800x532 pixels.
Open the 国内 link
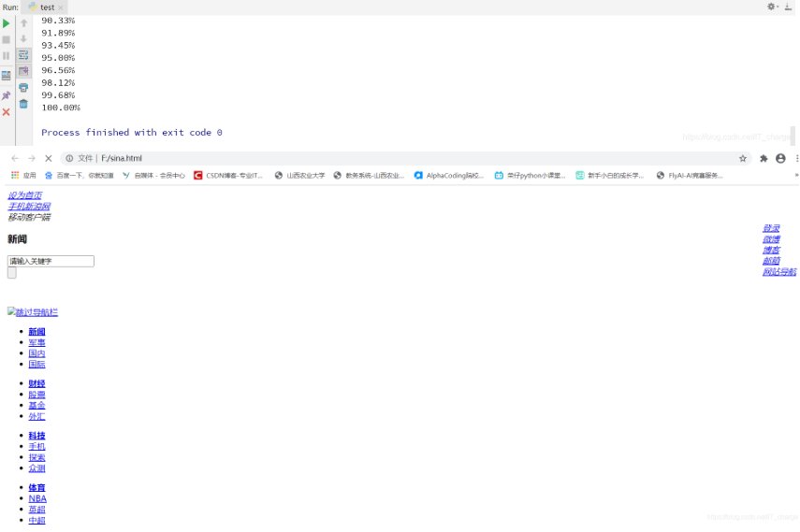point(36,353)
